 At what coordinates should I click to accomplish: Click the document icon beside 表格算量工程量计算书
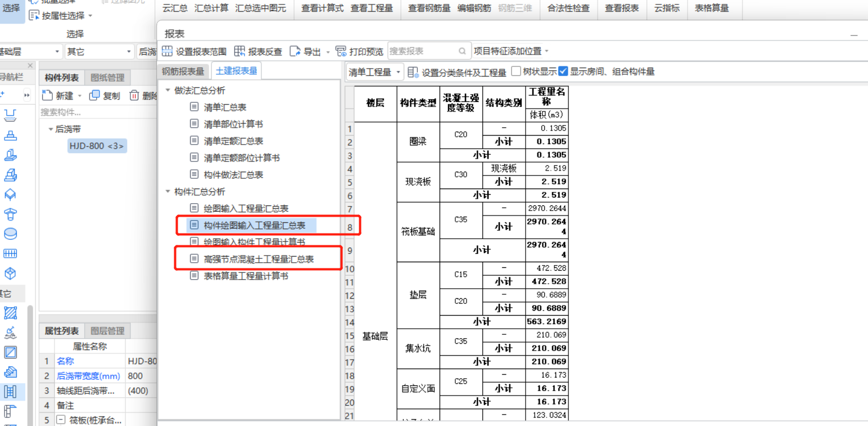tap(194, 276)
